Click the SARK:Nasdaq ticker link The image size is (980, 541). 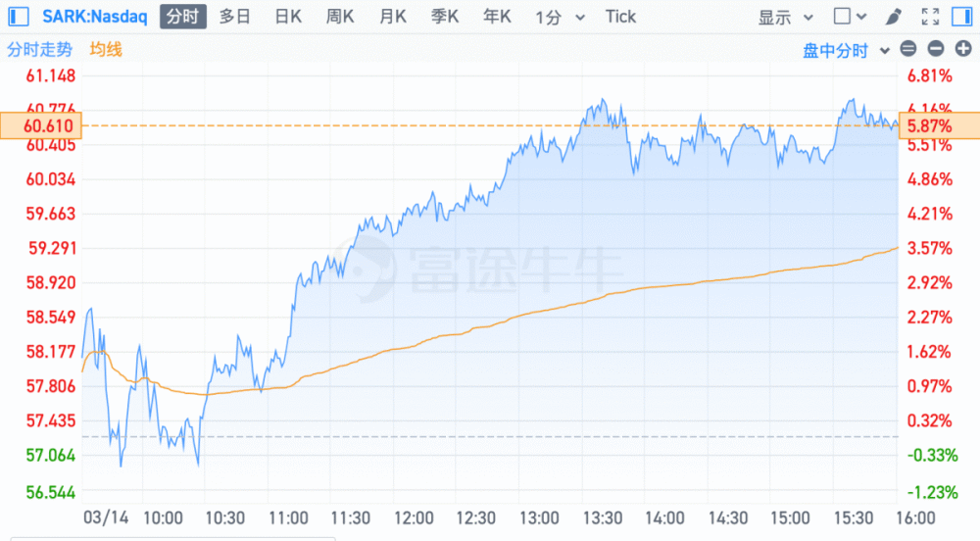click(94, 17)
